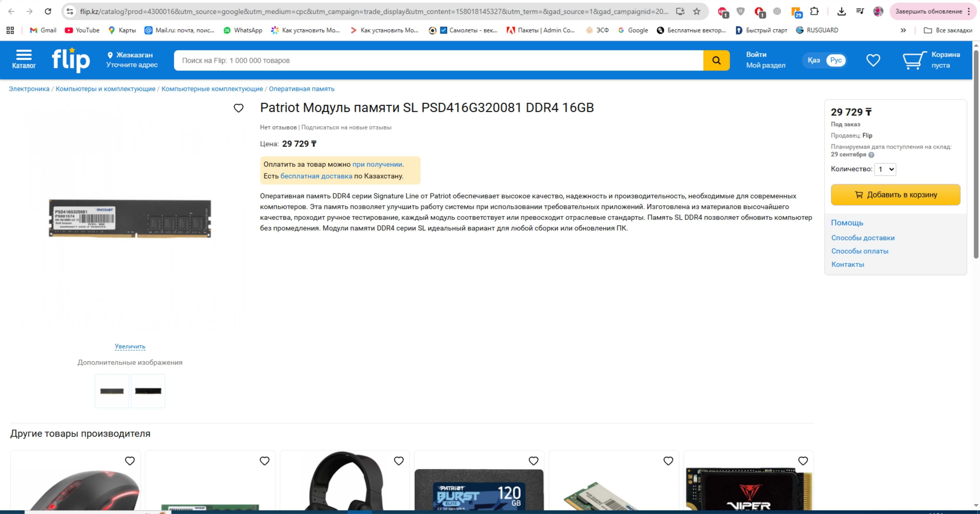The image size is (980, 514).
Task: Open the browser Extensions puzzle icon
Action: (x=814, y=11)
